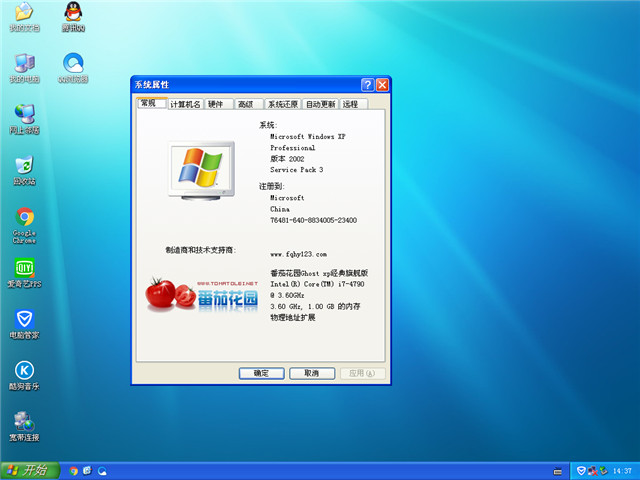Launch the iQIYI PPS desktop icon
This screenshot has height=480, width=640.
tap(24, 273)
